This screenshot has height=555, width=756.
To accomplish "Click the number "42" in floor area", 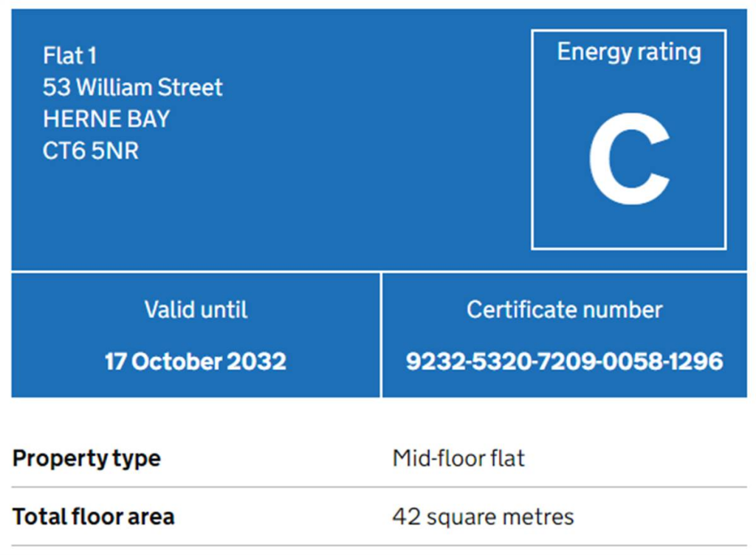I will click(x=404, y=517).
